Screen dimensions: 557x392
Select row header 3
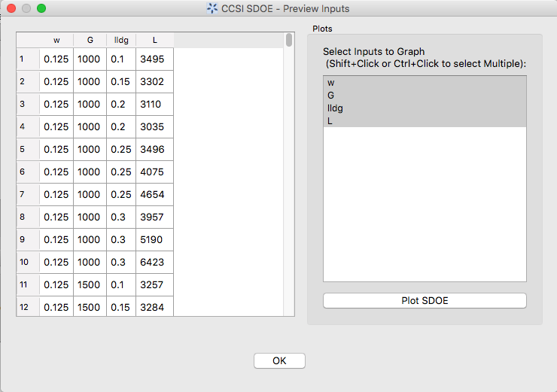pyautogui.click(x=28, y=104)
